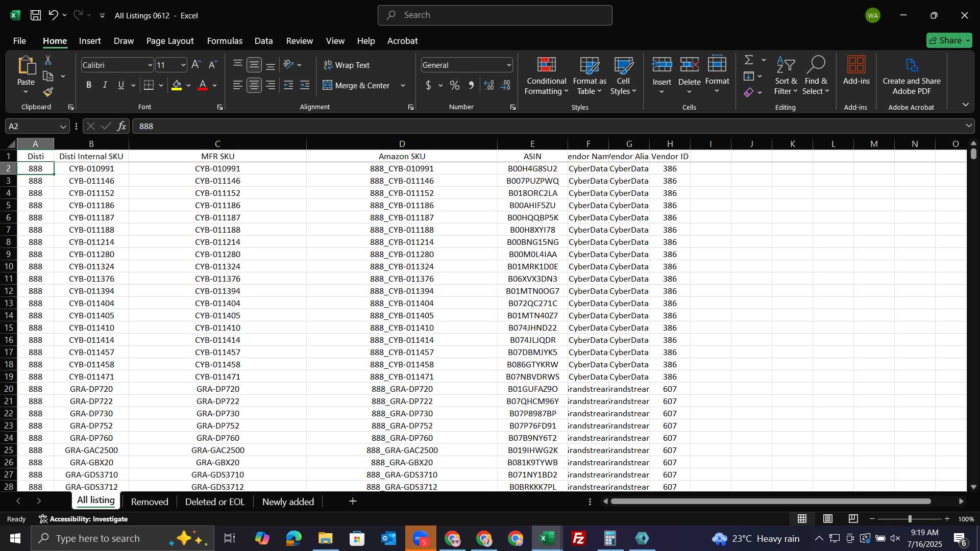The image size is (980, 551).
Task: Switch to the Deleted or EOL sheet tab
Action: pos(215,502)
